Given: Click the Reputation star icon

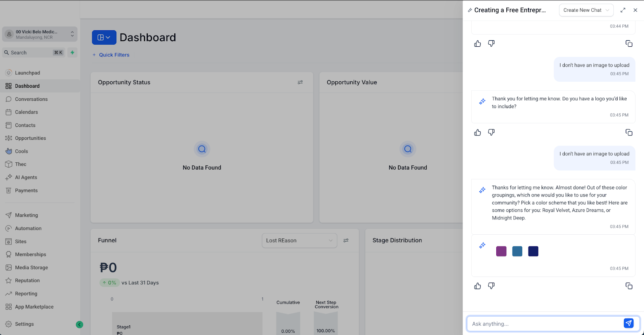Looking at the screenshot, I should point(8,281).
